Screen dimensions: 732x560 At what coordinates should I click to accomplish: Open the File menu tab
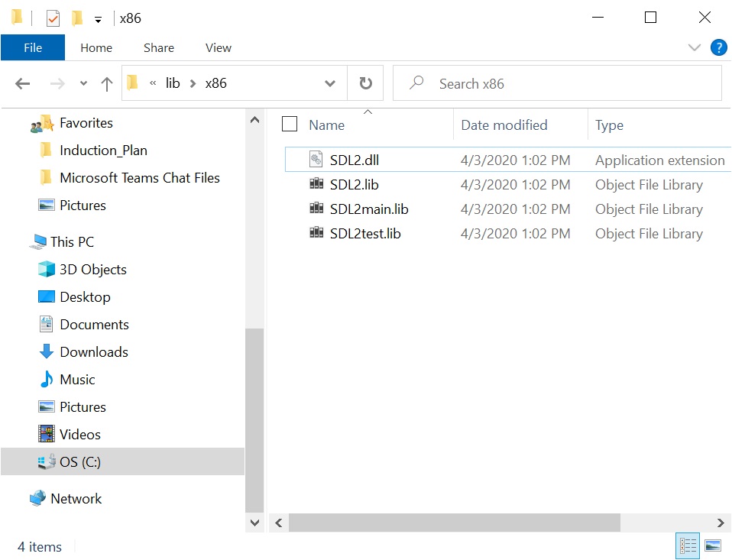pyautogui.click(x=33, y=47)
